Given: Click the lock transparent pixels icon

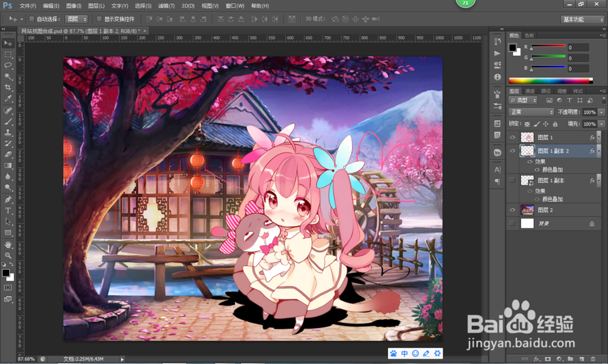Looking at the screenshot, I should [527, 124].
